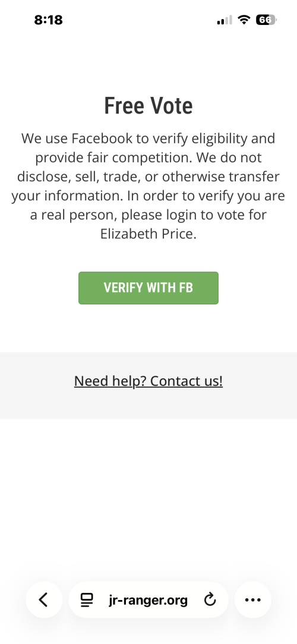
Task: Tap the name Elizabeth Price in the text
Action: (147, 234)
